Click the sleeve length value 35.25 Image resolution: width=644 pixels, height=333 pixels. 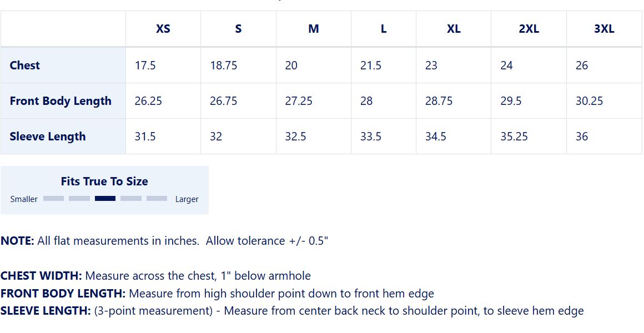click(x=514, y=137)
